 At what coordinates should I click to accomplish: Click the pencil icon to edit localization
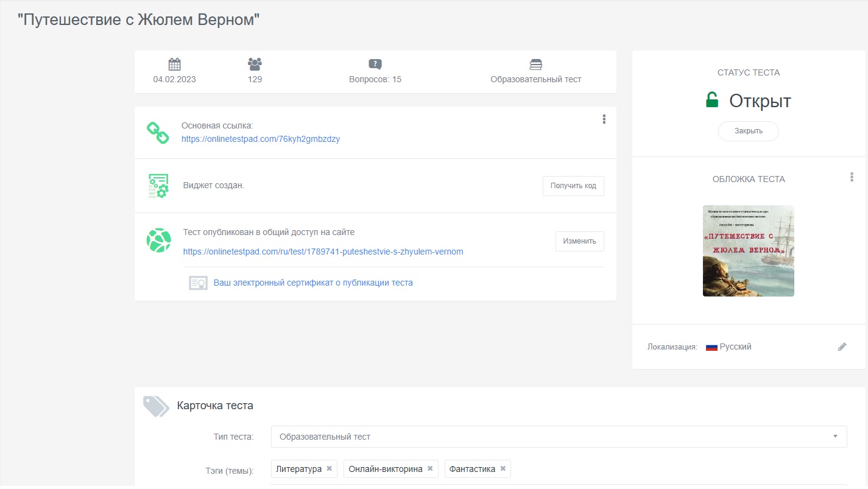pyautogui.click(x=842, y=347)
